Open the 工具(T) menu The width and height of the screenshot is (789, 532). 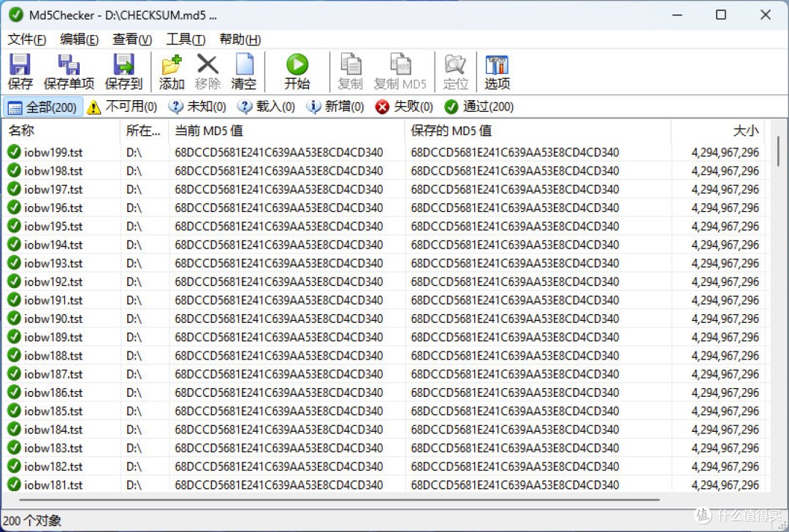click(x=186, y=39)
